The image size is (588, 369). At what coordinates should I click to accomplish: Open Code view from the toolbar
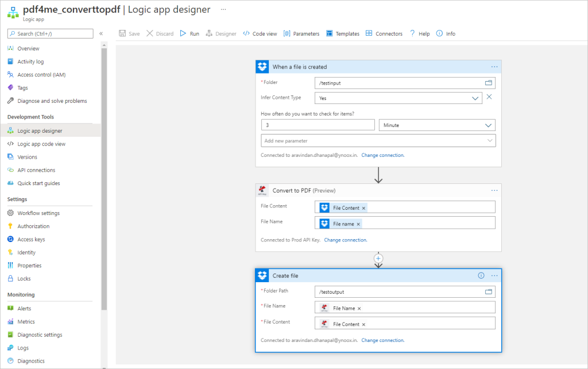tap(260, 34)
